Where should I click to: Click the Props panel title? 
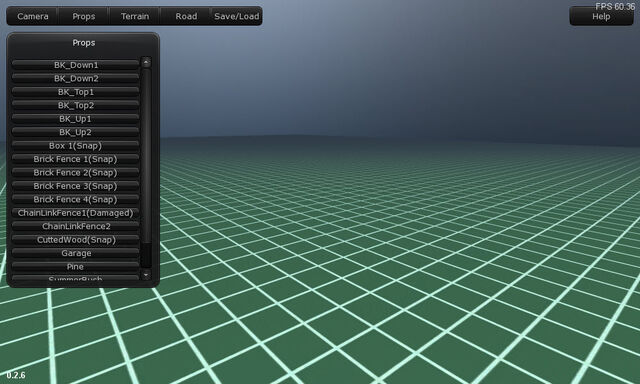pyautogui.click(x=84, y=43)
